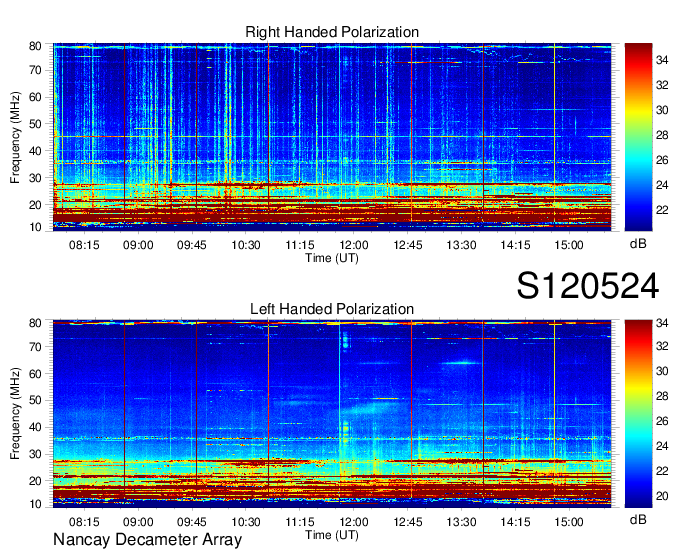Click the Left Handed Polarization title

tap(332, 309)
